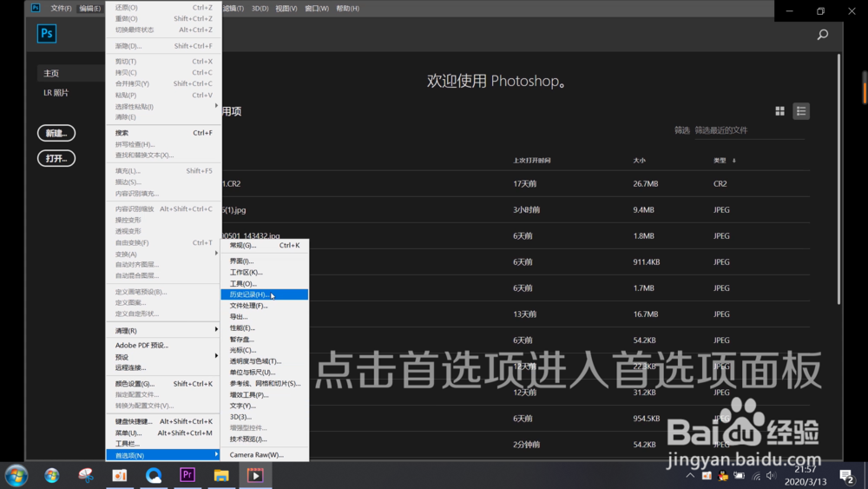This screenshot has height=489, width=868.
Task: Select 搜索 Ctrl+F in Edit menu
Action: 163,133
